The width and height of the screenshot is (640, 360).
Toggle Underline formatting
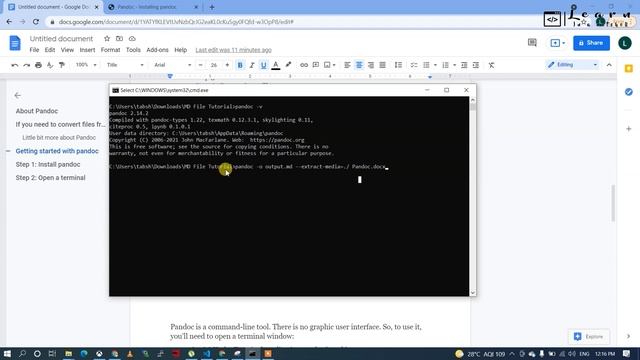(264, 65)
